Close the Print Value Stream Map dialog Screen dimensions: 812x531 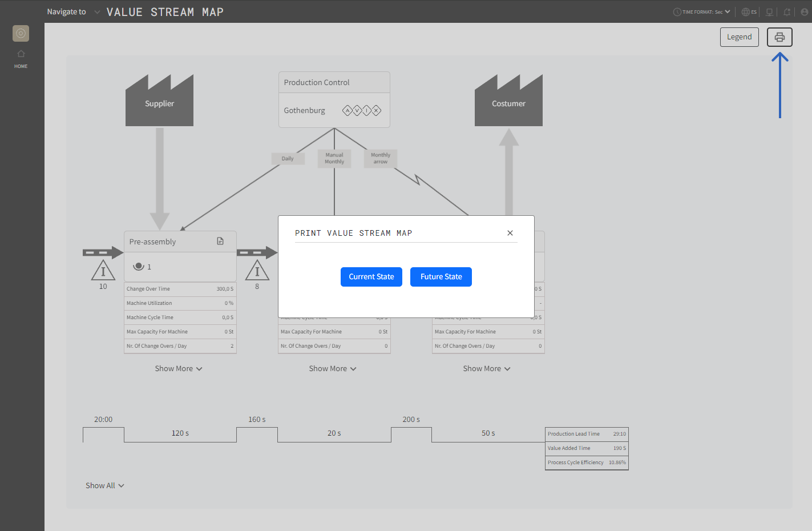click(510, 233)
